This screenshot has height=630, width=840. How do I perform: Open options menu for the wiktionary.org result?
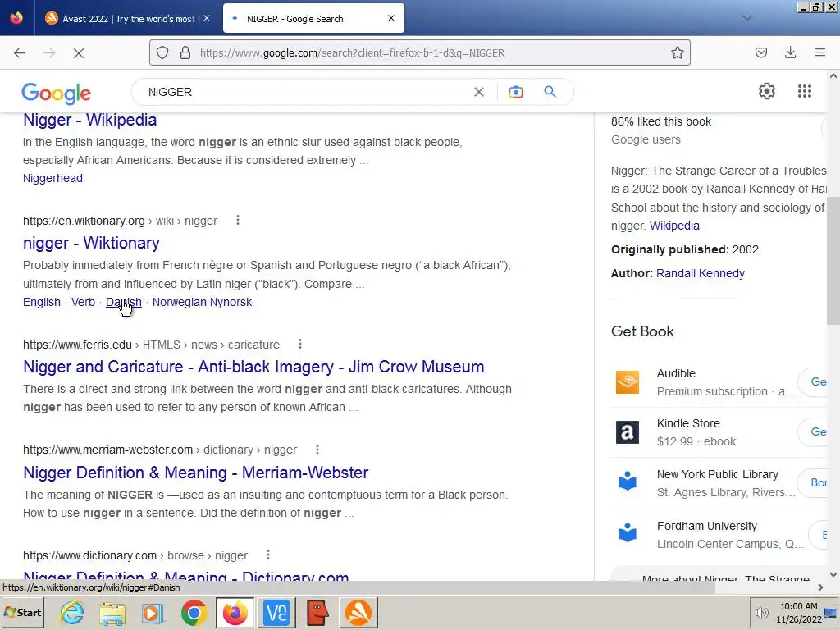coord(238,220)
